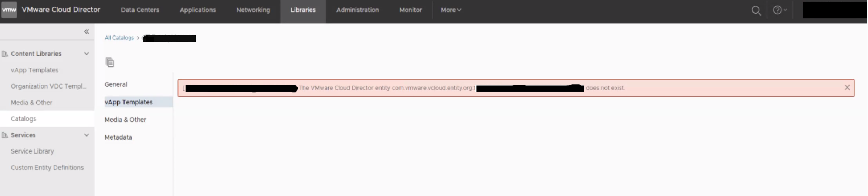Viewport: 868px width, 196px height.
Task: Click the catalog copy icon
Action: (x=110, y=62)
